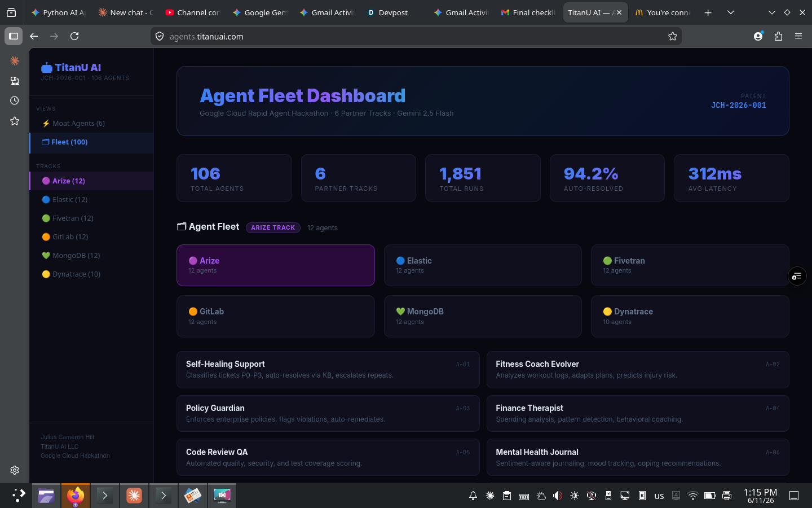Click the Fivetran 12 agents track card

click(690, 265)
